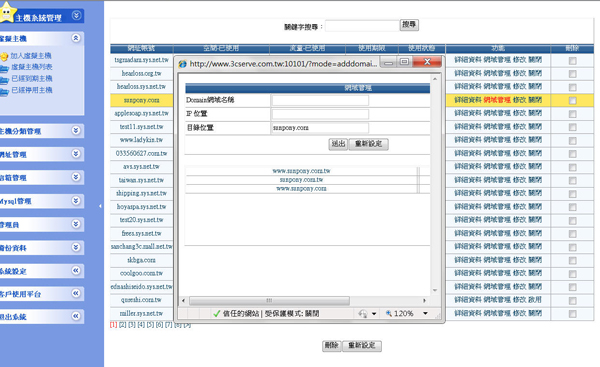Click the popup horizontal scrollbar thumb
Viewport: 600px width, 367px height.
coord(269,300)
